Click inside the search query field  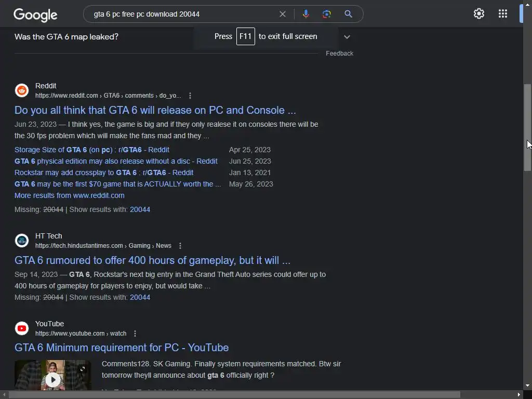tap(183, 14)
